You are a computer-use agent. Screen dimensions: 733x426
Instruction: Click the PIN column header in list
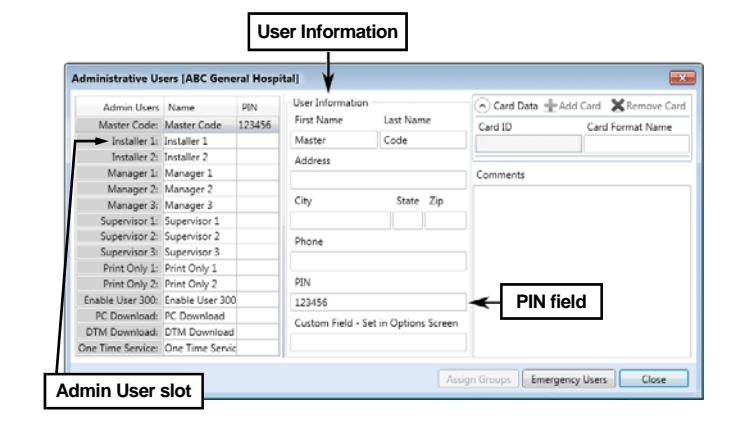coord(258,107)
